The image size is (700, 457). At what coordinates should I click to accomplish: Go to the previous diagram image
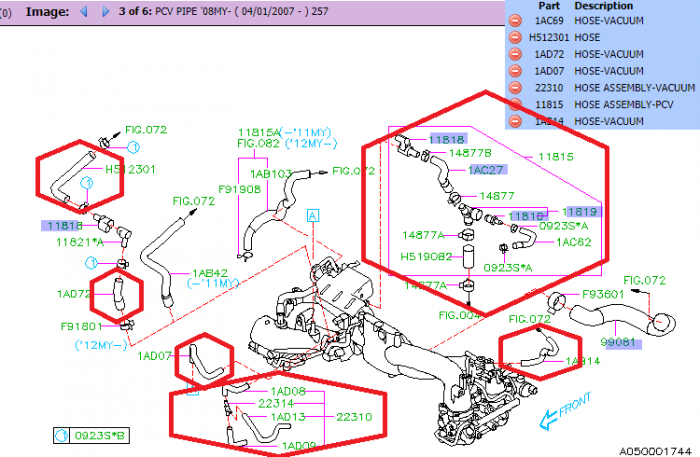pyautogui.click(x=83, y=11)
